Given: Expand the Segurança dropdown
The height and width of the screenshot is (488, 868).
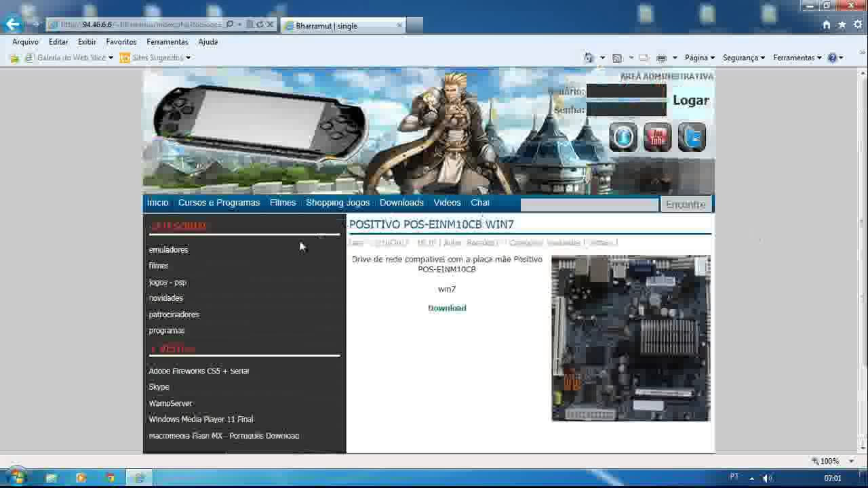Looking at the screenshot, I should pyautogui.click(x=744, y=58).
